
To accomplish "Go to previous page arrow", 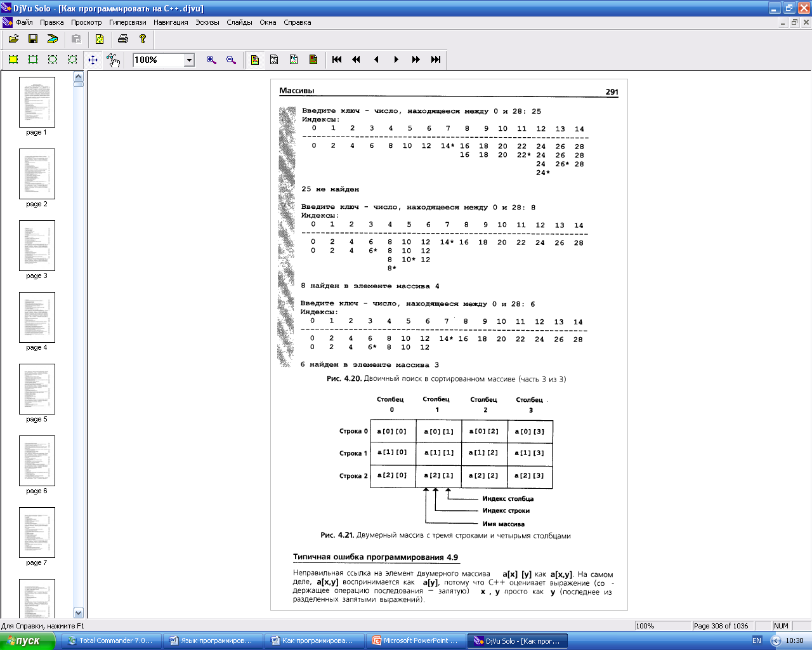I will pos(376,60).
